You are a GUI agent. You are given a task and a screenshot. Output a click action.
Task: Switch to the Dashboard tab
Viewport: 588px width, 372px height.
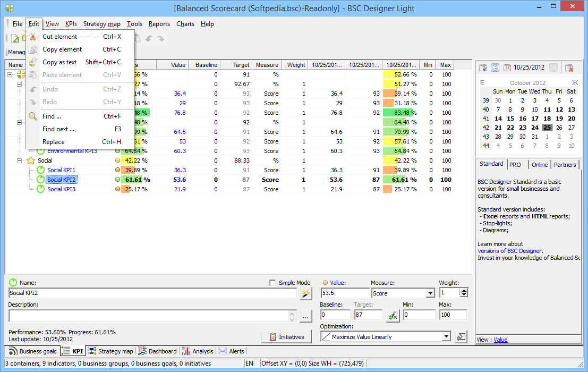(x=158, y=351)
